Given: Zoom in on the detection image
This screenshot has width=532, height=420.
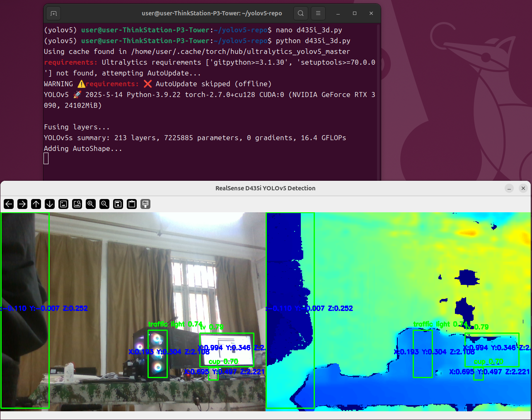Looking at the screenshot, I should 91,204.
